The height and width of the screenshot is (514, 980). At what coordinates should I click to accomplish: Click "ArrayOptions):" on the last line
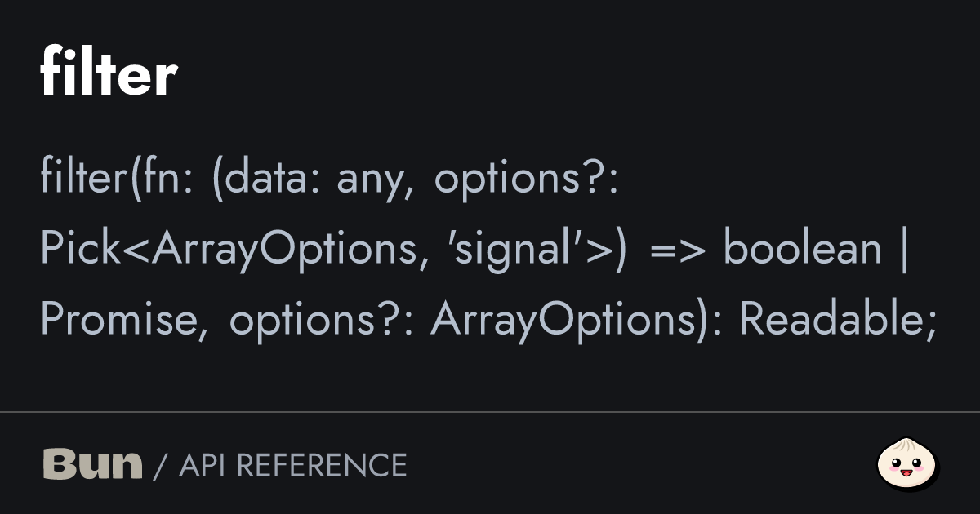(x=577, y=321)
